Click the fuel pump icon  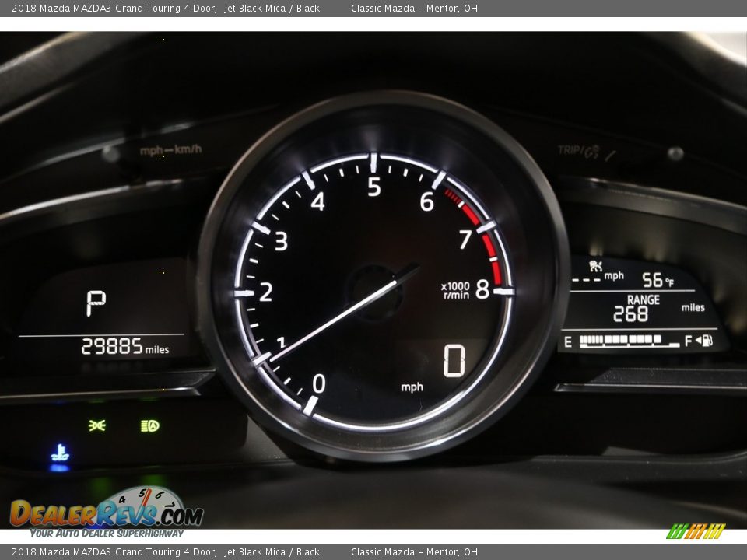tap(706, 340)
